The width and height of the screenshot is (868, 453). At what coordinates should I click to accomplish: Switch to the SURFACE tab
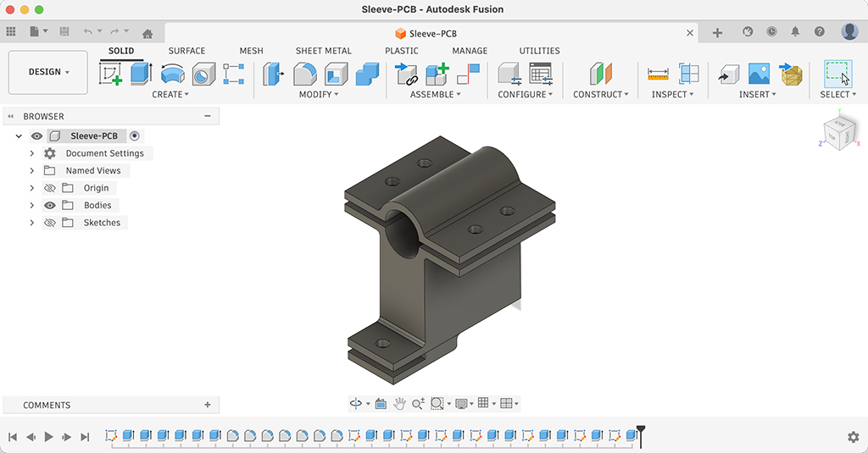pyautogui.click(x=186, y=51)
